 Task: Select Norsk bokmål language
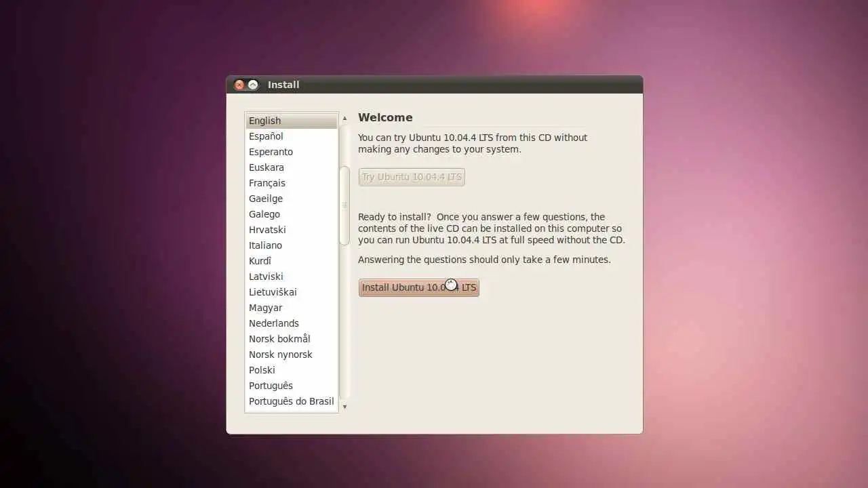point(292,339)
